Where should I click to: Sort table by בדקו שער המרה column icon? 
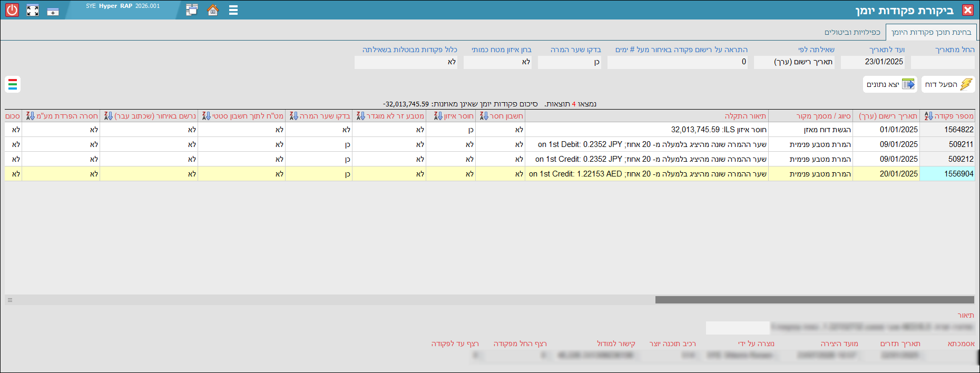[294, 116]
